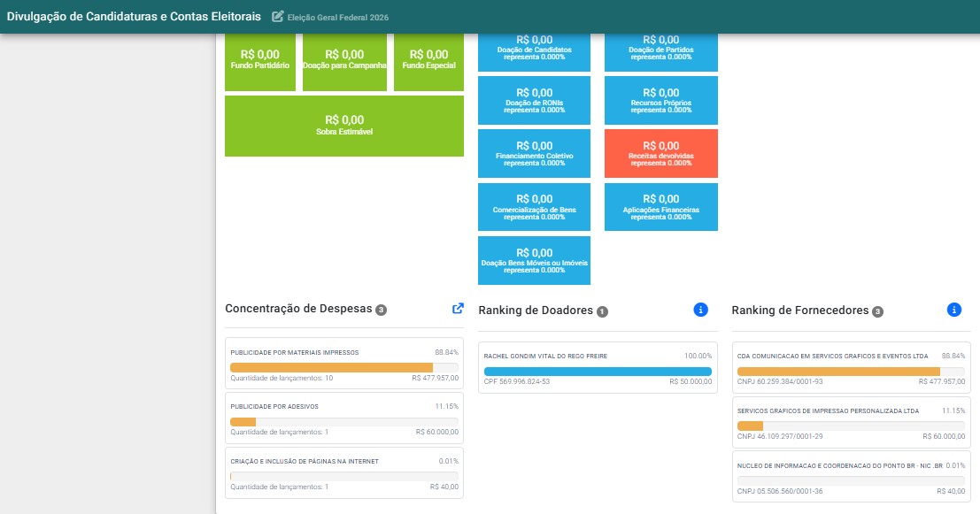Open the Publicidade por Materiais Impressos expense card
The width and height of the screenshot is (980, 514).
tap(344, 364)
